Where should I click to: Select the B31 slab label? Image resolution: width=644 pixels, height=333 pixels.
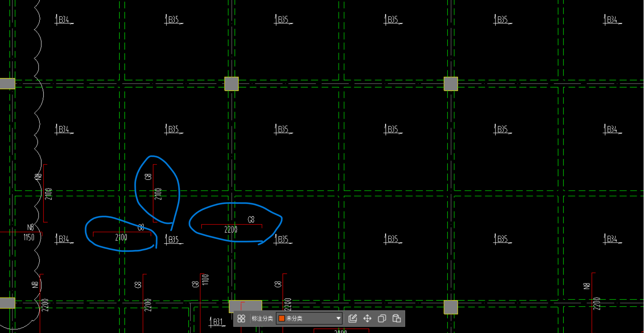217,322
